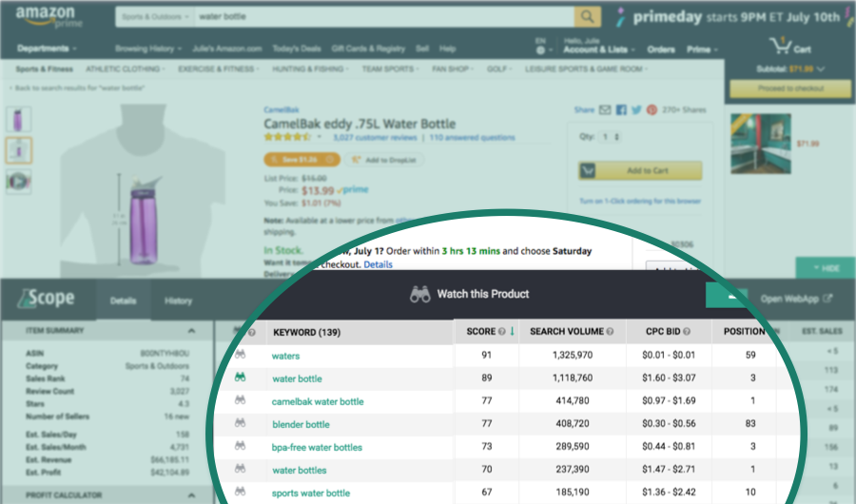Viewport: 856px width, 504px height.
Task: Click the HIDE button
Action: (826, 268)
